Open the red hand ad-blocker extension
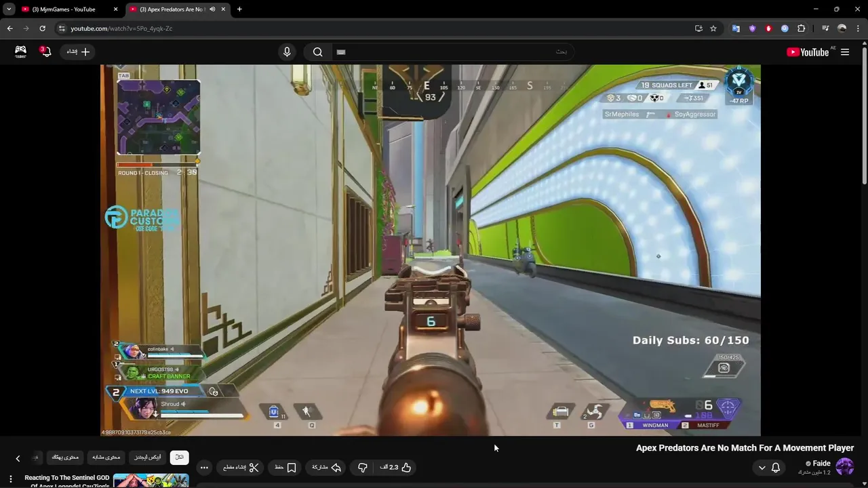868x488 pixels. tap(768, 28)
